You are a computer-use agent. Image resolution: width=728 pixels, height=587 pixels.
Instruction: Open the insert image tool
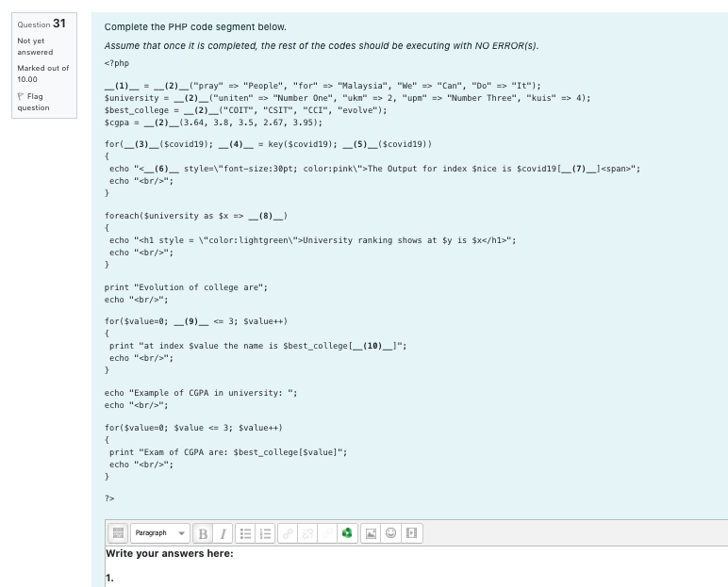(x=371, y=533)
